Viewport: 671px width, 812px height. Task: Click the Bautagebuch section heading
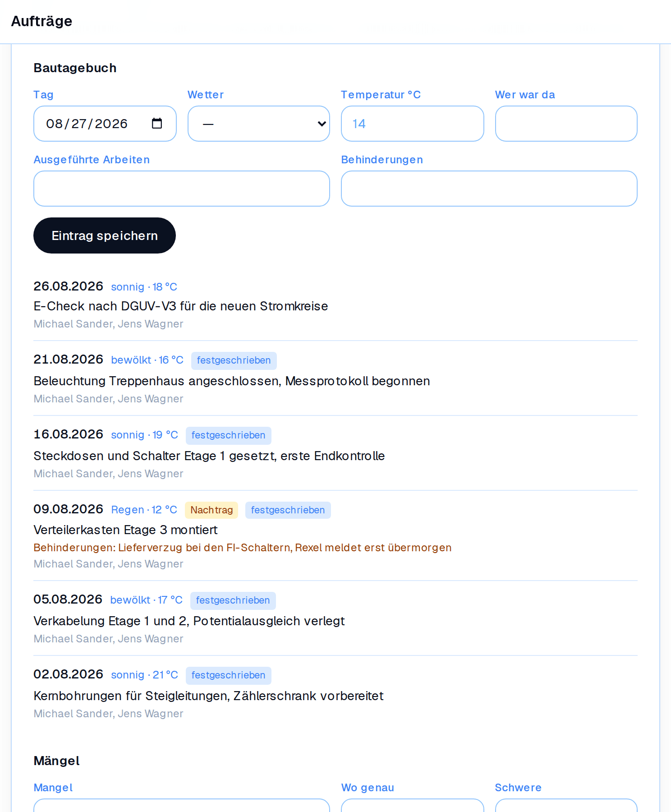point(75,68)
